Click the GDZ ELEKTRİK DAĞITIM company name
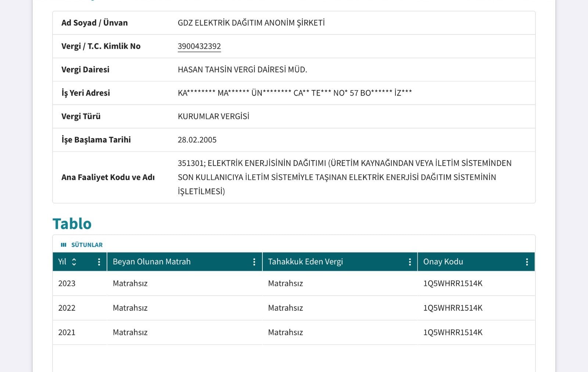Image resolution: width=588 pixels, height=372 pixels. coord(251,23)
